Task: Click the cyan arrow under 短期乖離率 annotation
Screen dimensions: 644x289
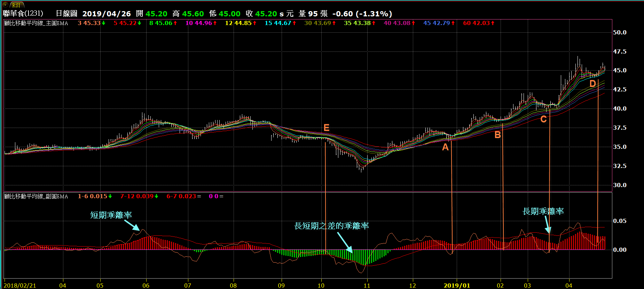Action: coord(132,225)
